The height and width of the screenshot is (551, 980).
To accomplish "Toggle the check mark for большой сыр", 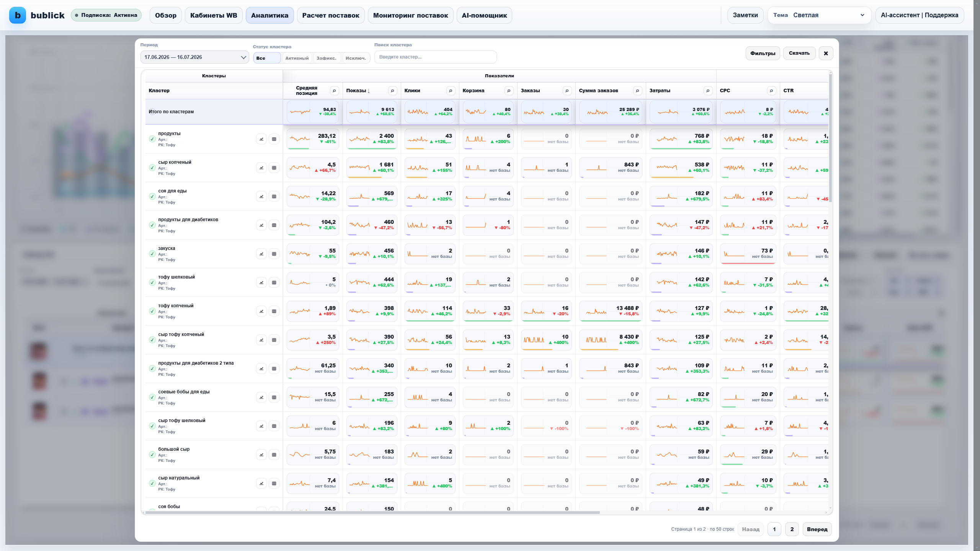I will pos(152,455).
